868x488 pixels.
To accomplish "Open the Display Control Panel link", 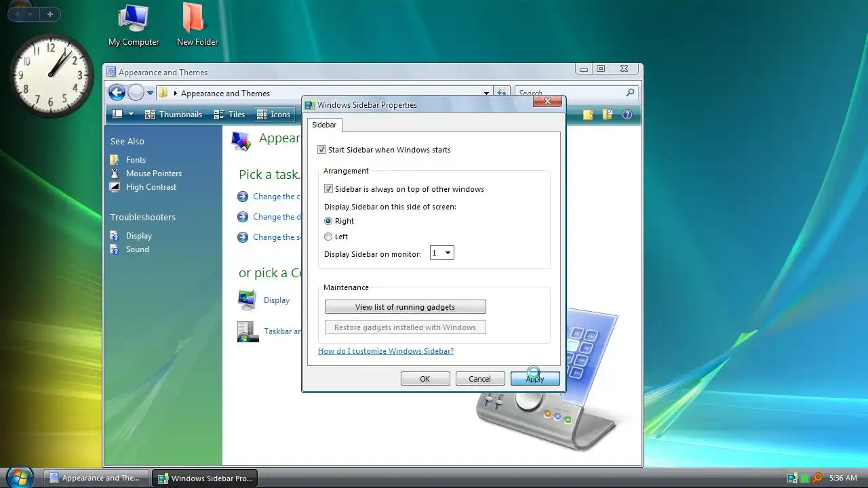I will click(277, 300).
